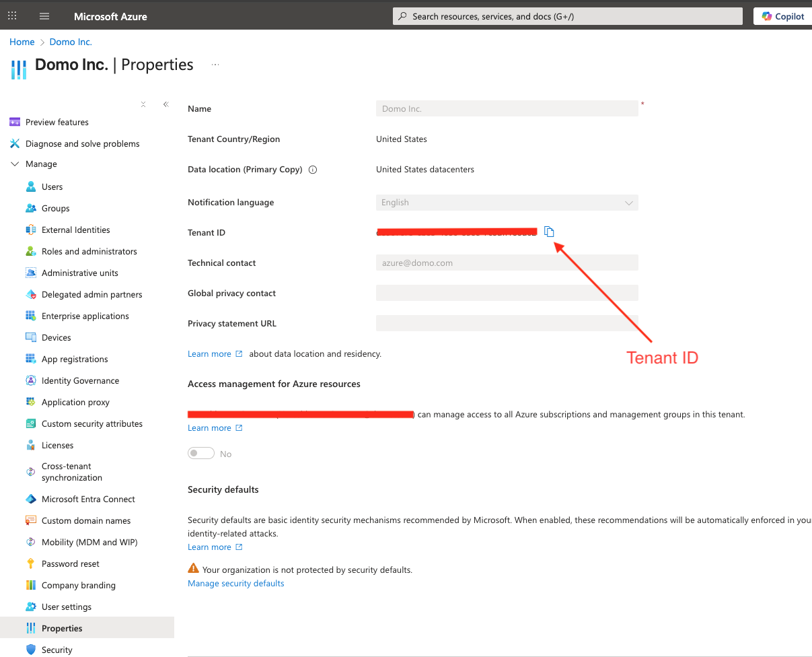The width and height of the screenshot is (812, 657).
Task: Collapse the Manage section chevron
Action: click(15, 164)
